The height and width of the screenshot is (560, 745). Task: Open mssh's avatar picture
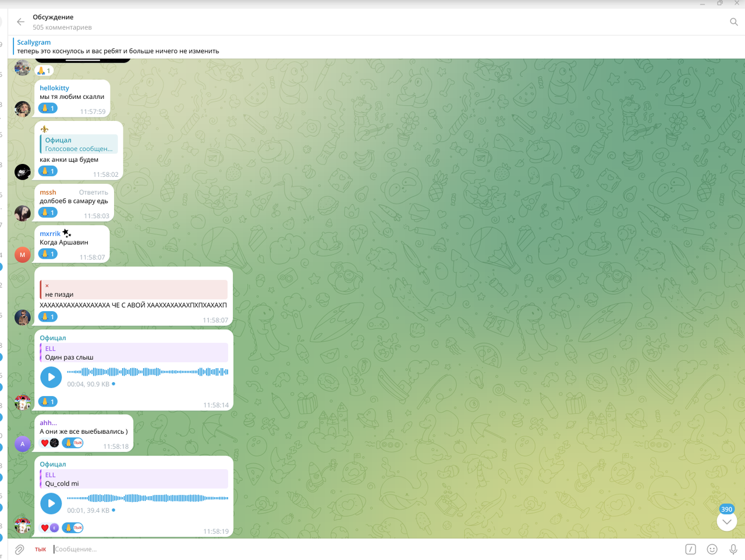tap(23, 213)
